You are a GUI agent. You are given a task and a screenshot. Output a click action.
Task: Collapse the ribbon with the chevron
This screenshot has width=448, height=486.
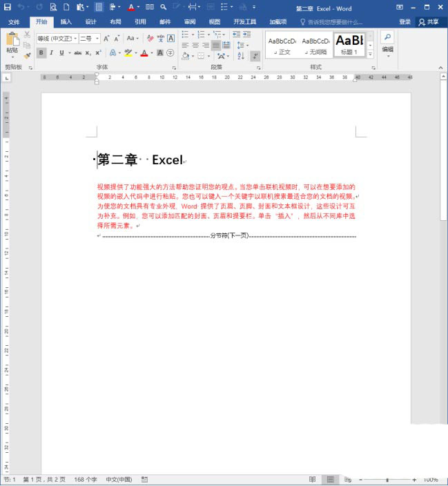tap(440, 68)
